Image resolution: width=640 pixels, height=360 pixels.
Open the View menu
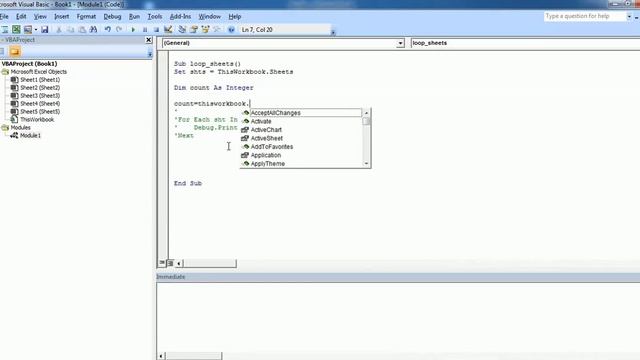[40, 16]
